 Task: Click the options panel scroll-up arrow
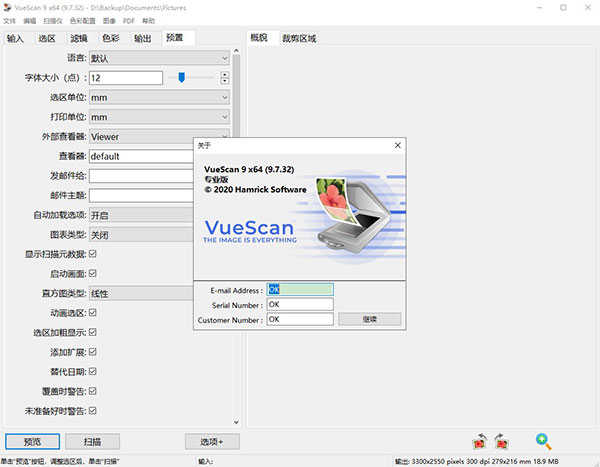coord(236,51)
